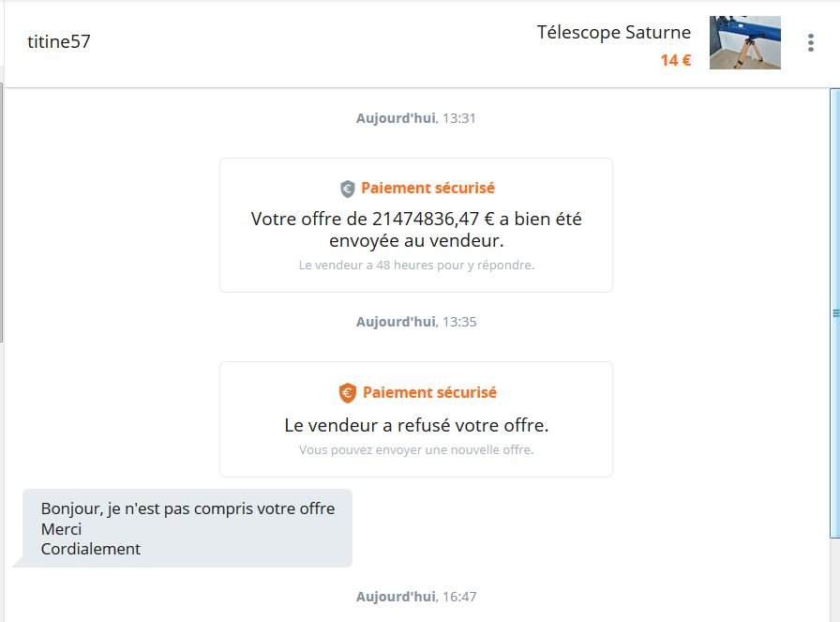Click "Le vendeur a 48 heures" note
Screen dimensions: 840x622
(416, 265)
